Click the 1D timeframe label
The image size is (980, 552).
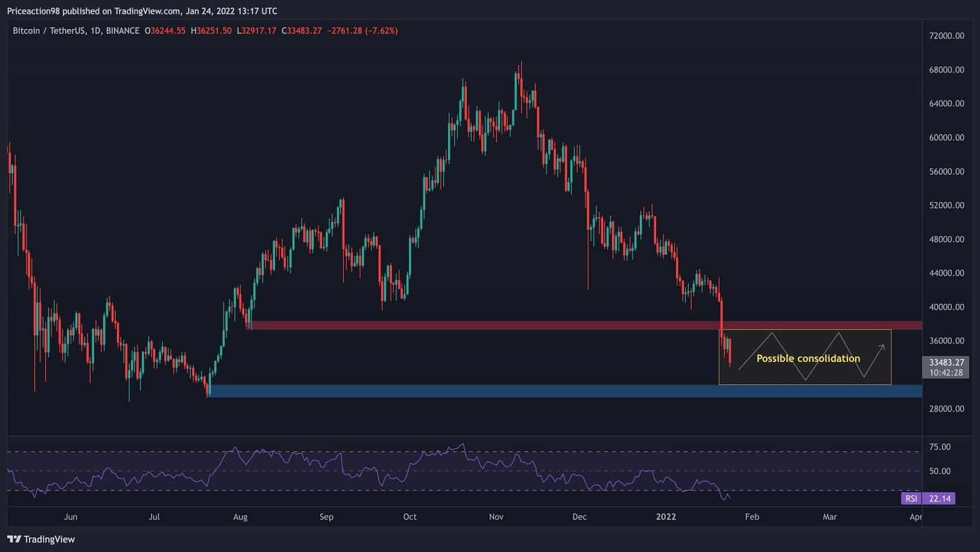point(95,31)
